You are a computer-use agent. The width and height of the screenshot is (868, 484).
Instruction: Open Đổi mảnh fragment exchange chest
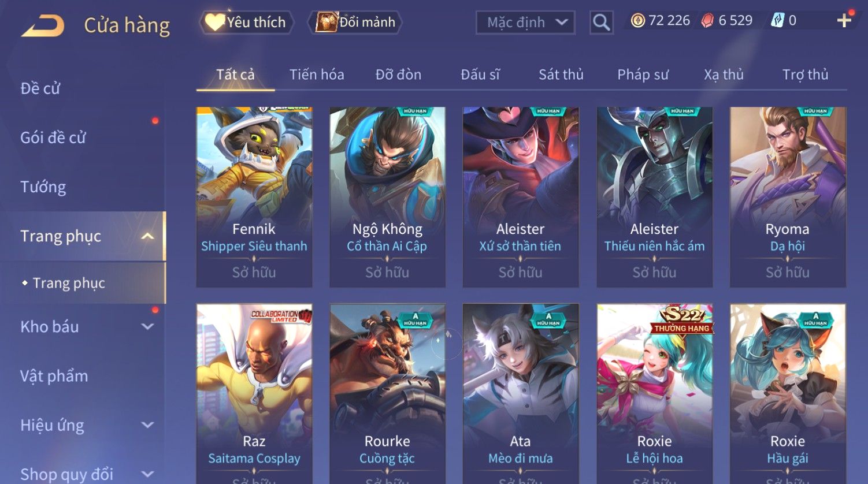(x=355, y=23)
